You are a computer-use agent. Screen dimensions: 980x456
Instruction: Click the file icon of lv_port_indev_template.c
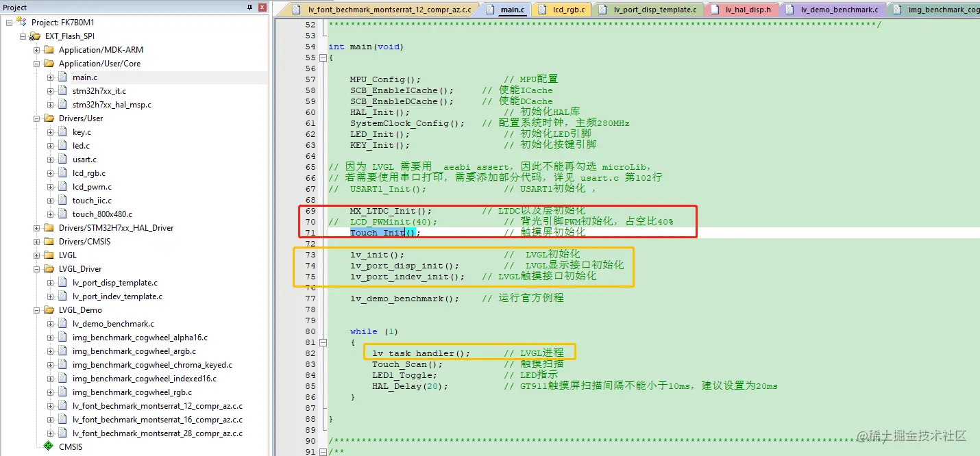click(x=62, y=296)
